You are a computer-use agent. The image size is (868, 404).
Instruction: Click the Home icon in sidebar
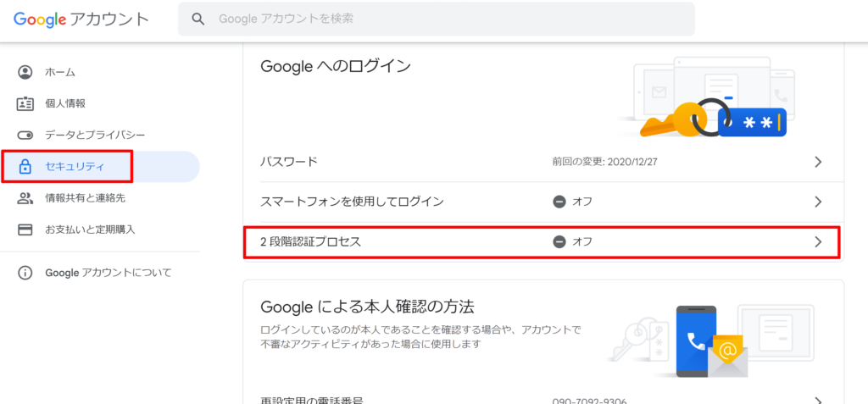[25, 72]
